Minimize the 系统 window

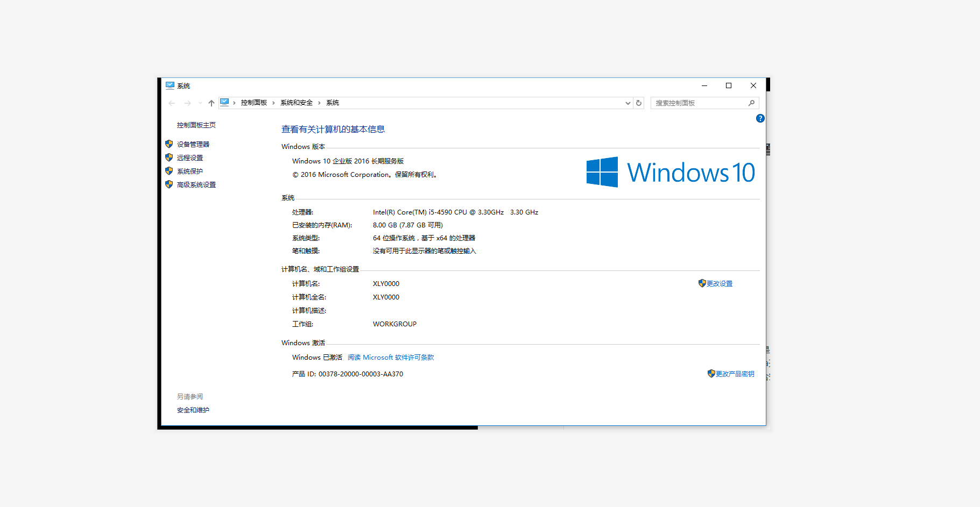(x=704, y=85)
